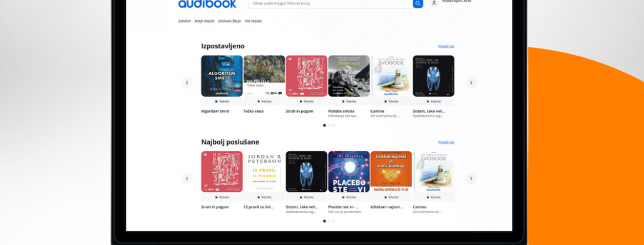
Task: Previous arrow in Najbolj poslušane carousel
Action: [187, 178]
